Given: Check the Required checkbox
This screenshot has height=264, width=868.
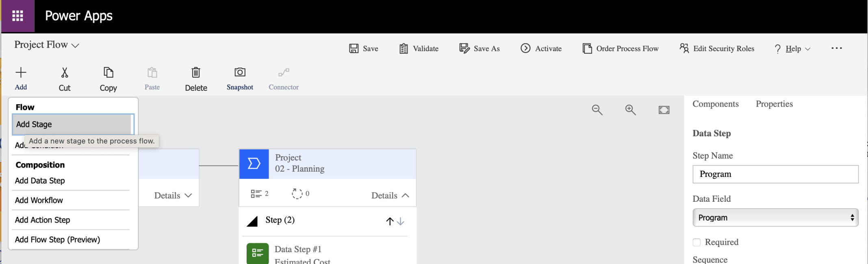Looking at the screenshot, I should (697, 242).
